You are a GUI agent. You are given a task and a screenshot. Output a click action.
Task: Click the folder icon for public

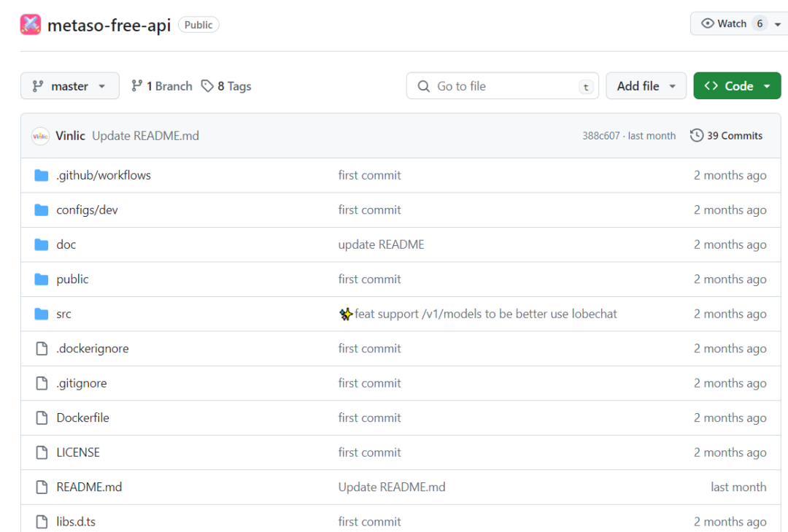pyautogui.click(x=41, y=279)
